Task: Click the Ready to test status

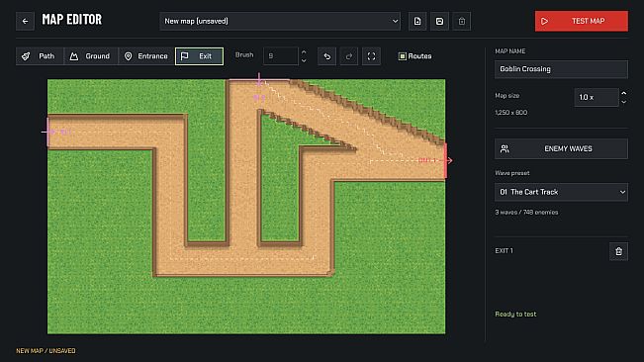Action: pos(515,314)
